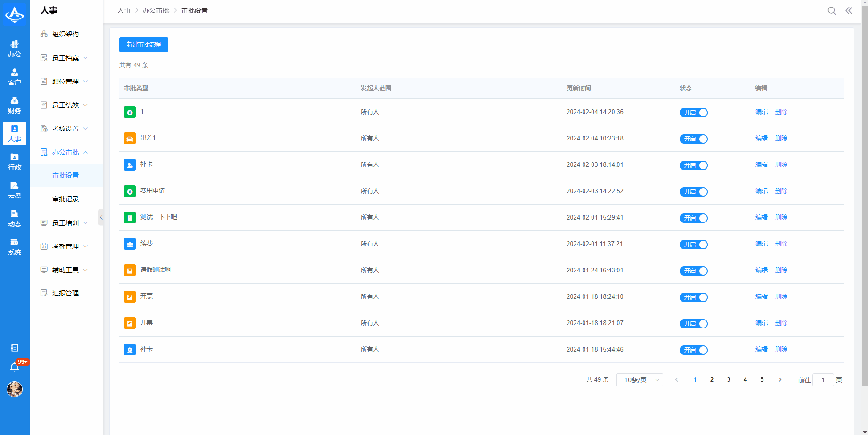Click 编辑 for the 出差1 row
The image size is (868, 435).
[762, 139]
